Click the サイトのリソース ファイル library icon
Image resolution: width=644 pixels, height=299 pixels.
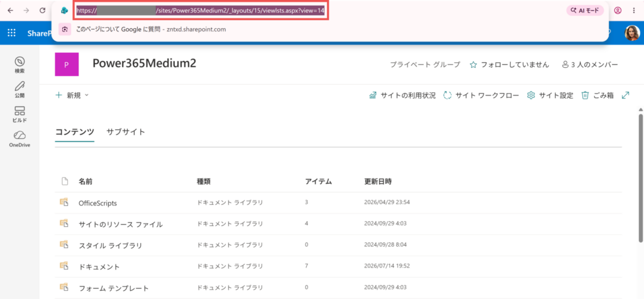pos(64,224)
